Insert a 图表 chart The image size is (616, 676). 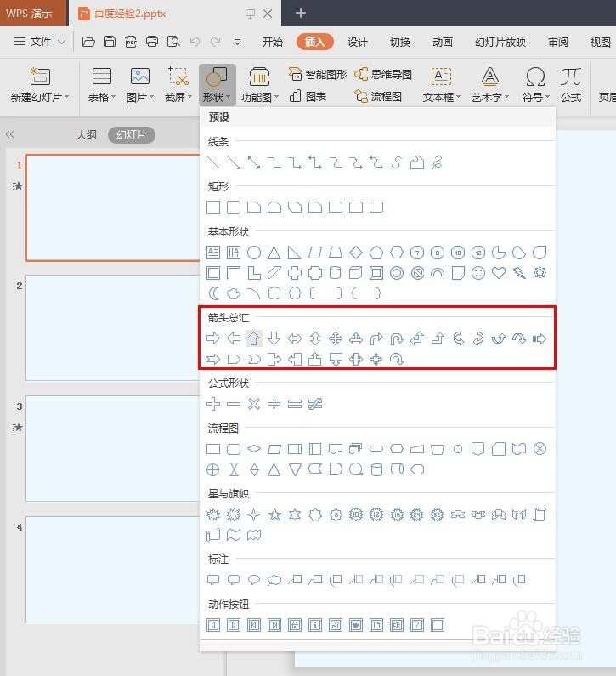308,96
